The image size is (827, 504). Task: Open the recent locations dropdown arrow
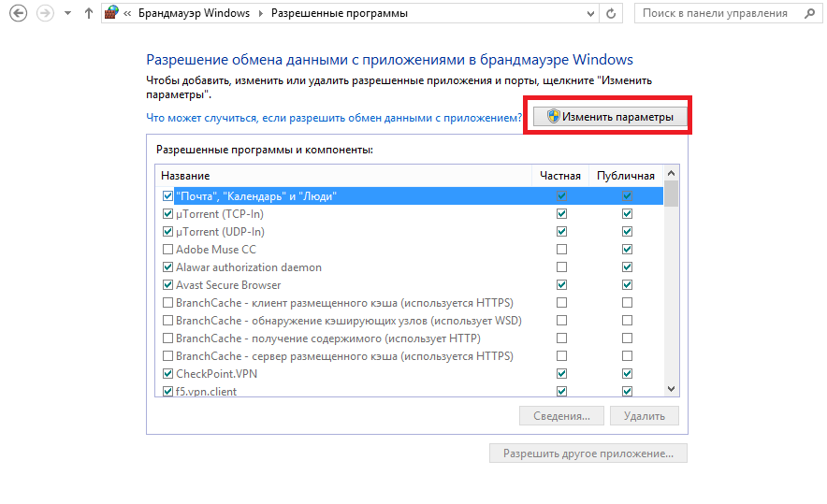click(67, 14)
